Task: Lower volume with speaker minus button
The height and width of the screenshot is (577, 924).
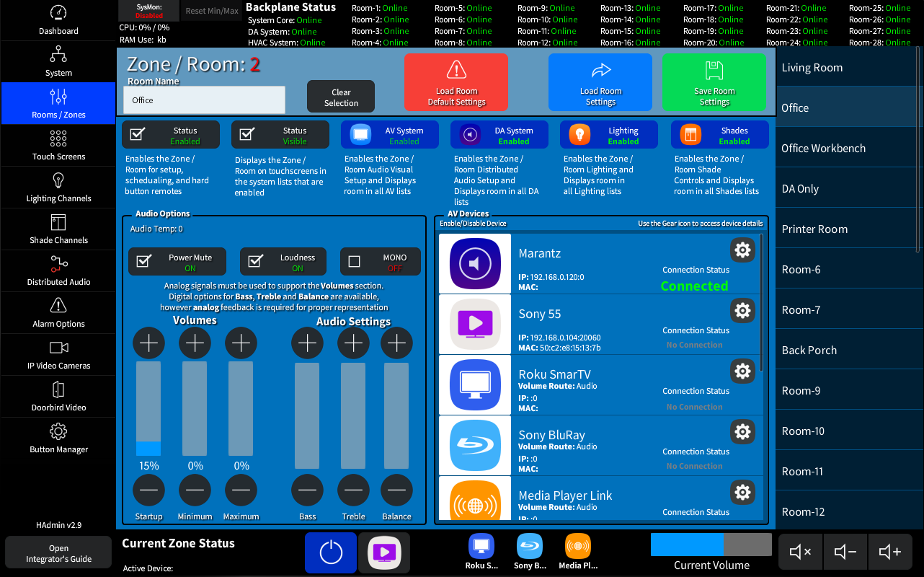Action: (x=845, y=552)
